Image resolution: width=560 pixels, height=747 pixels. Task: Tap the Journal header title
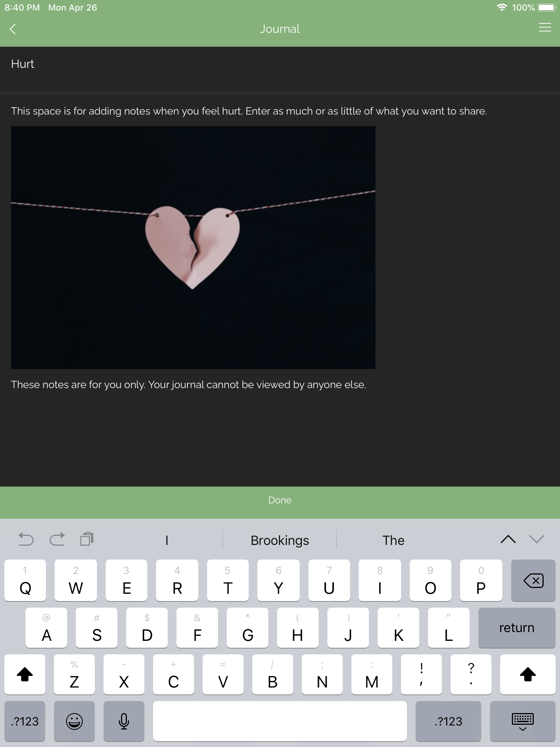[x=280, y=29]
